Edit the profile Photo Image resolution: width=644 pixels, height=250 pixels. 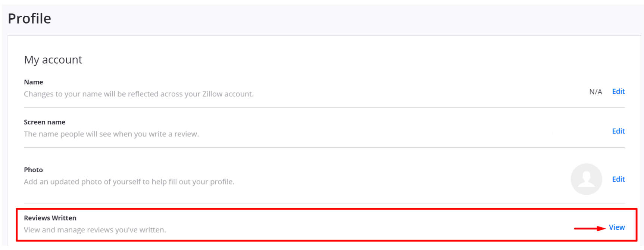click(618, 179)
